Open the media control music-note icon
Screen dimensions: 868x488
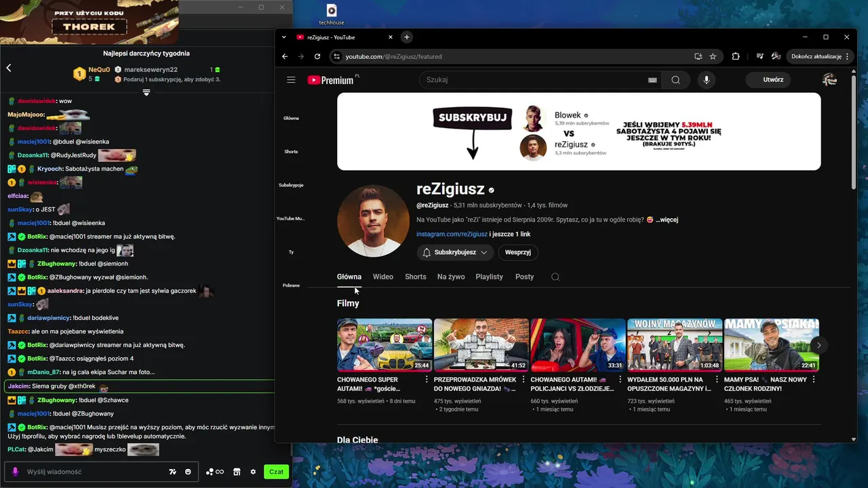[x=759, y=56]
